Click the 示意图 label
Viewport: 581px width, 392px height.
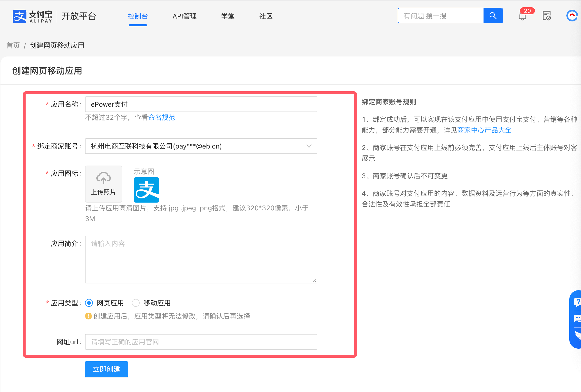(x=144, y=171)
